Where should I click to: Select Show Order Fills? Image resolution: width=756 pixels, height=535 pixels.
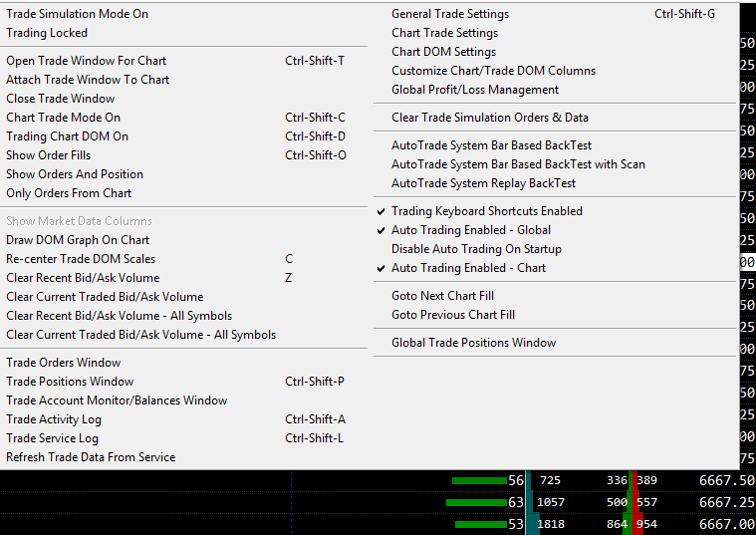49,155
